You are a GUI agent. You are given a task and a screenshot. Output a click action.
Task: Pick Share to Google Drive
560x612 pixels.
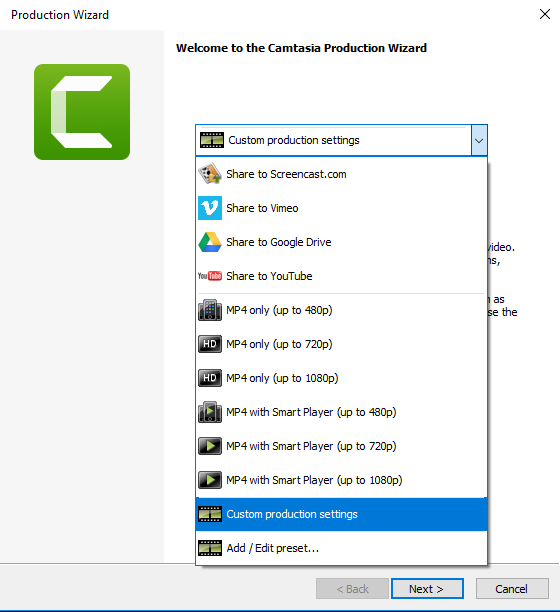tap(341, 242)
